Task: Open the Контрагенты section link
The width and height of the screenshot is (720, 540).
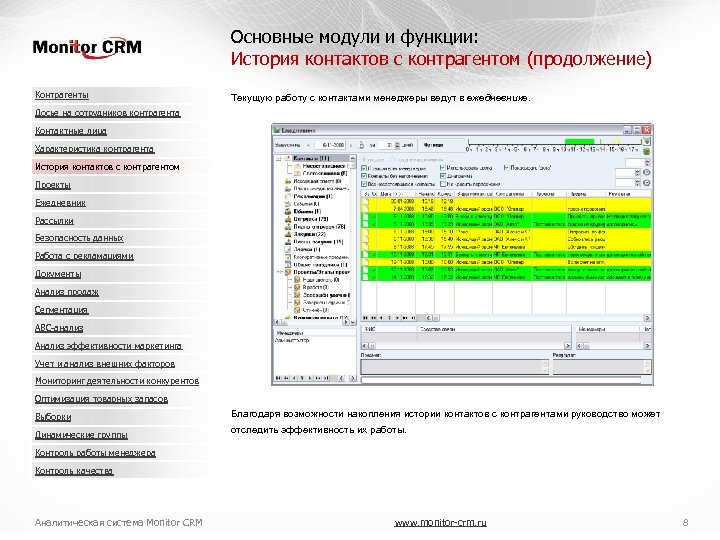Action: coord(62,95)
